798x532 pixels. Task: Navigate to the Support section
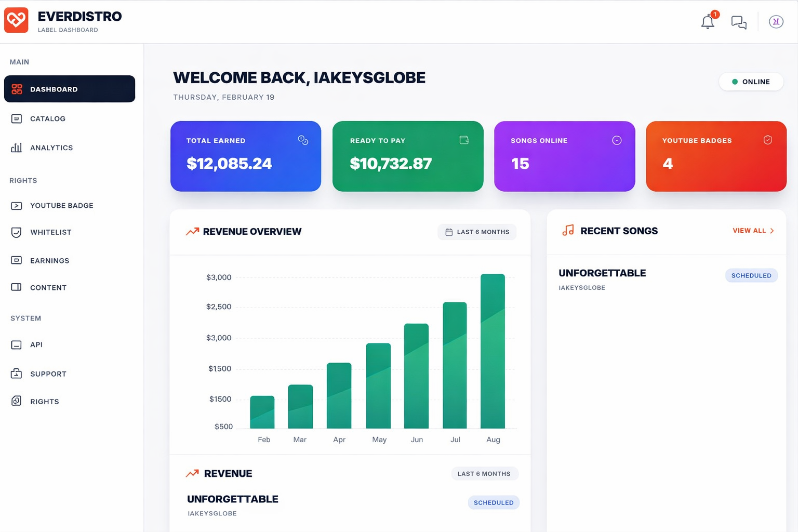pyautogui.click(x=48, y=374)
